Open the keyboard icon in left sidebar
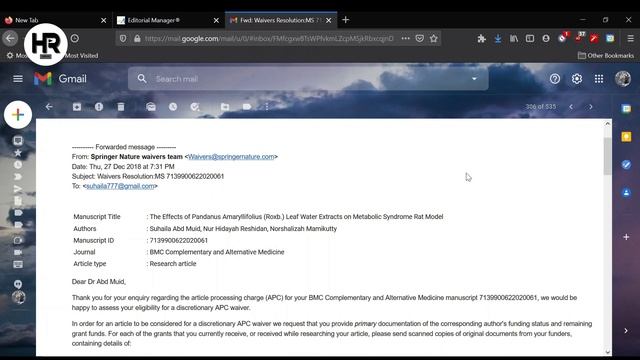The width and height of the screenshot is (640, 360). coord(18,264)
